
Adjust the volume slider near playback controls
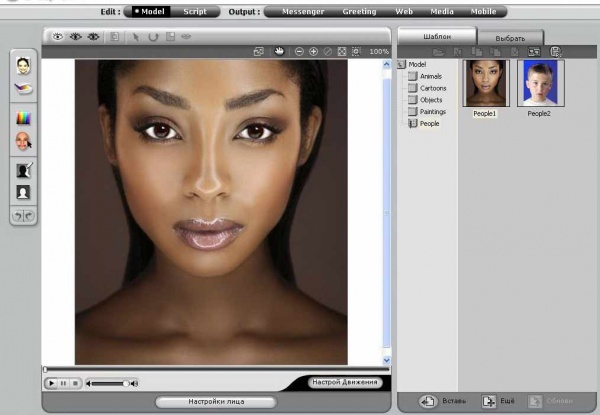pos(108,383)
